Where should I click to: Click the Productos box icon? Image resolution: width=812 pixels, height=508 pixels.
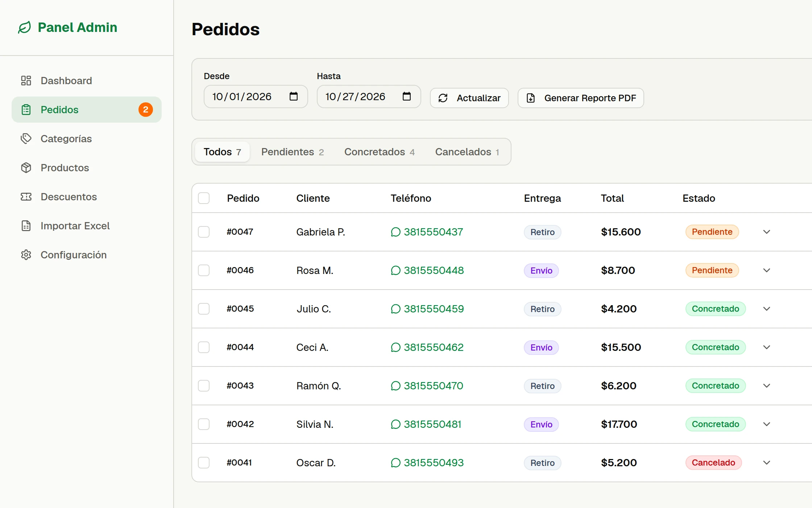coord(26,168)
